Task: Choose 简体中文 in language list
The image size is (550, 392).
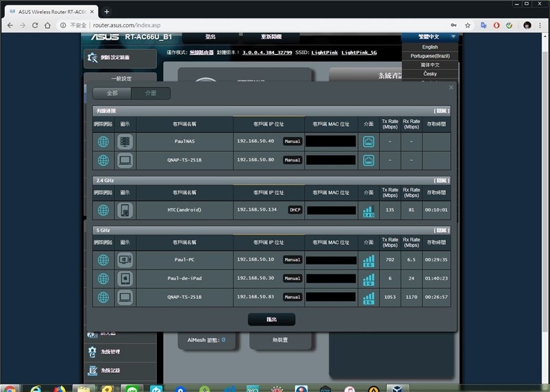Action: (429, 65)
